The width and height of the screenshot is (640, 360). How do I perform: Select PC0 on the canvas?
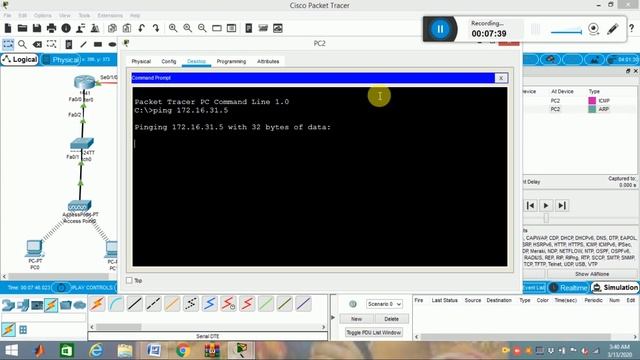coord(35,248)
